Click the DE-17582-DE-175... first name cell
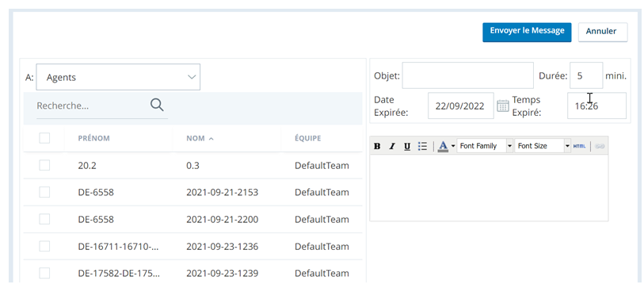Image resolution: width=644 pixels, height=292 pixels. point(118,273)
